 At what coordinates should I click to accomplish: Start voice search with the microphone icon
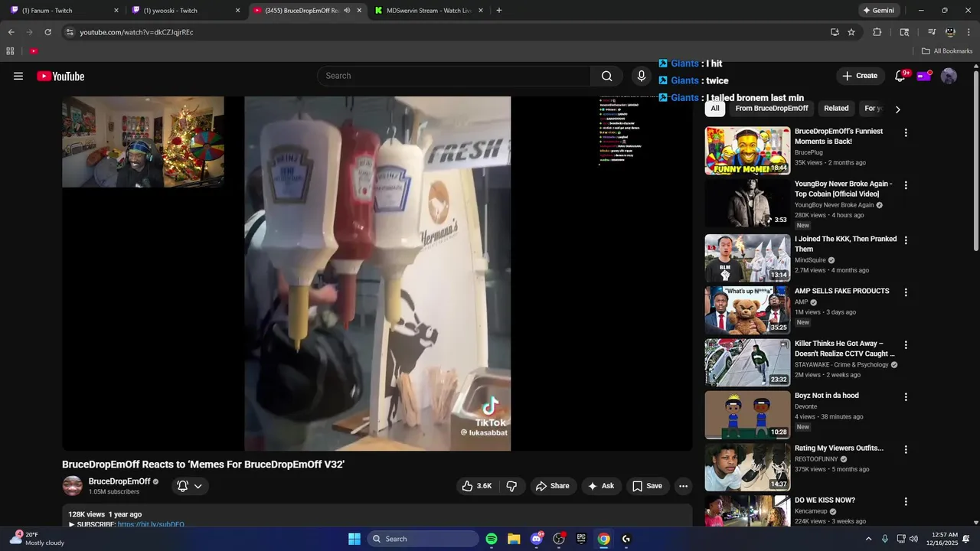(x=642, y=76)
